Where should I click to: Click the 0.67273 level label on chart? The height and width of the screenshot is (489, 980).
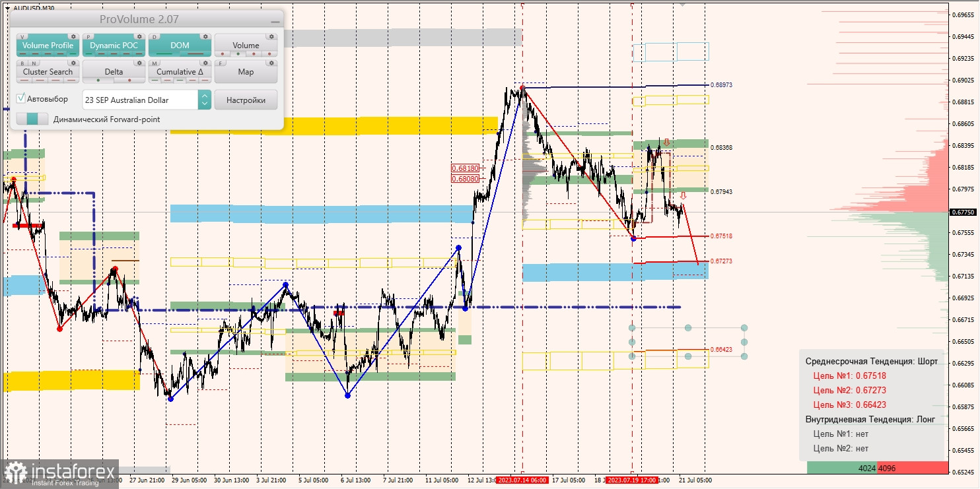(x=721, y=261)
